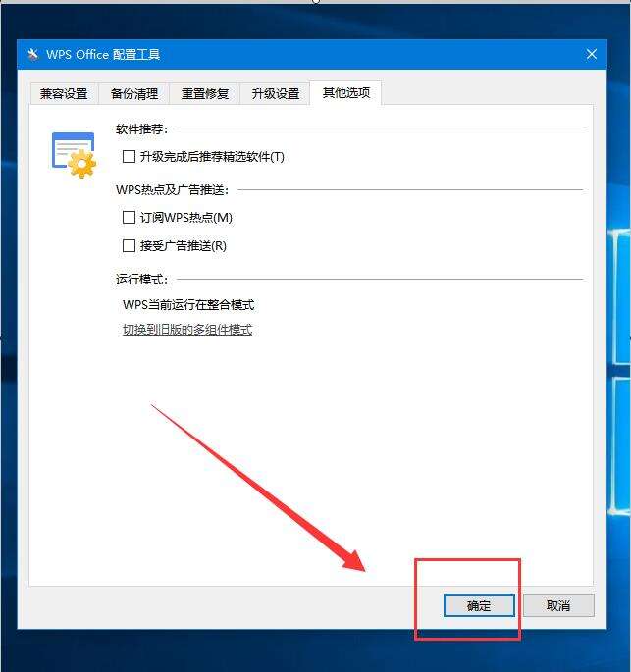Click the 软件推荐 section heading

pos(142,129)
